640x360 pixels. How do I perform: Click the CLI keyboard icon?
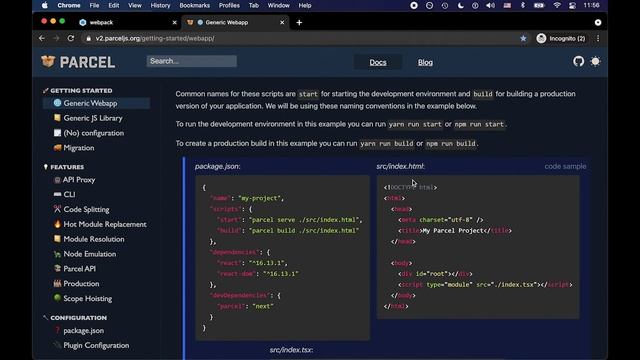coord(58,194)
